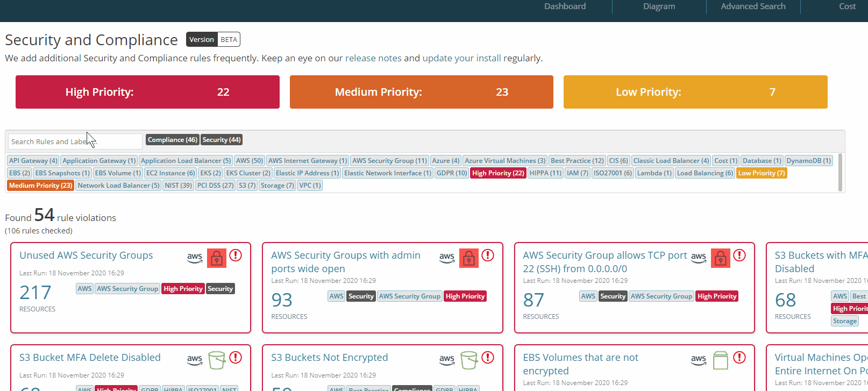Click the green volume icon on EBS Volumes not encrypted card
Viewport: 868px width, 391px height.
[x=721, y=360]
